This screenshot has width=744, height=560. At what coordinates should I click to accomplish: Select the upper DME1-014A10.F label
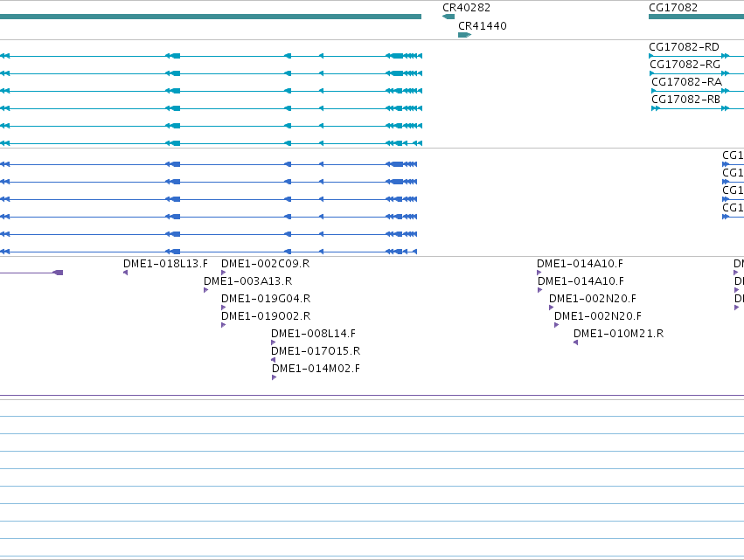(580, 264)
